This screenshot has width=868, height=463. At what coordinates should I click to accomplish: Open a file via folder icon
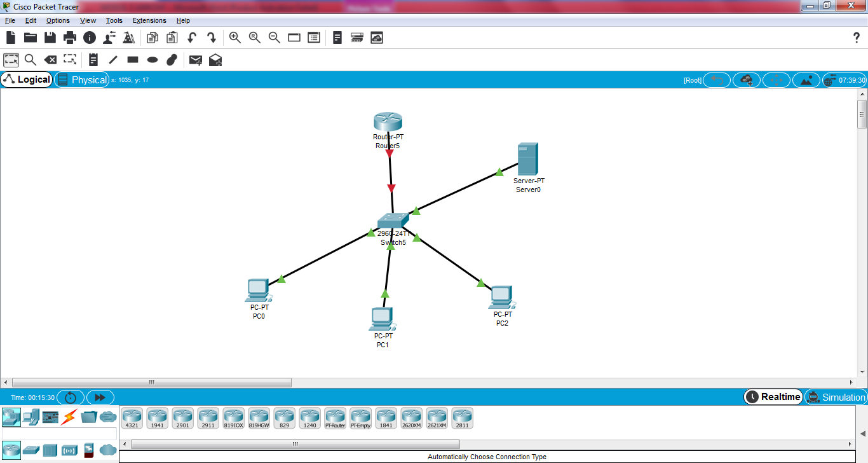pyautogui.click(x=31, y=38)
